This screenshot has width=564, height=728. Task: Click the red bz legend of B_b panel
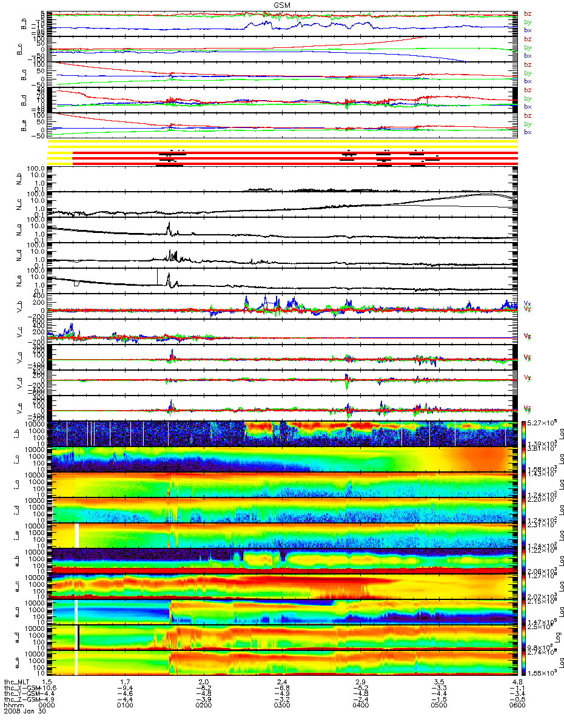[x=528, y=13]
